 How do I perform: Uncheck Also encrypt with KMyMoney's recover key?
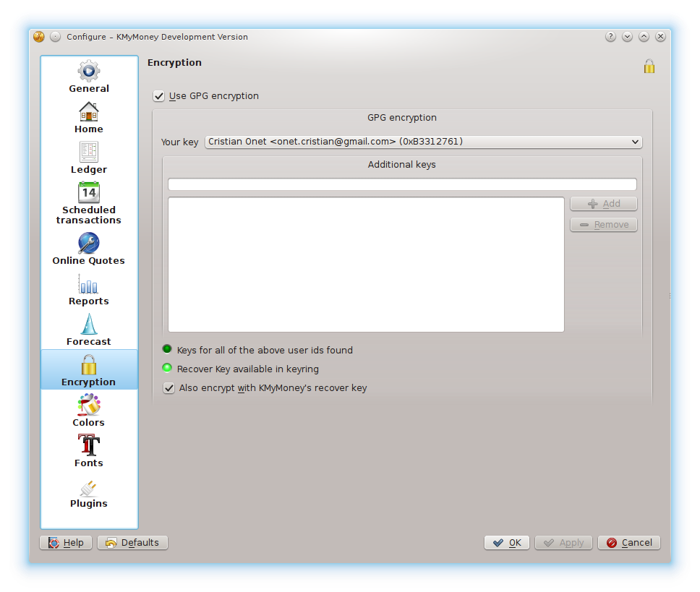(169, 388)
